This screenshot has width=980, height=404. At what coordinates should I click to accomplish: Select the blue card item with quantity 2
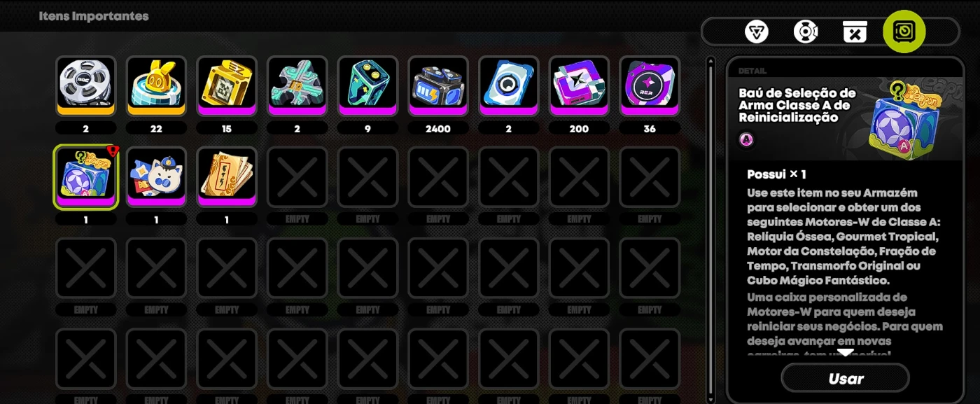tap(509, 86)
